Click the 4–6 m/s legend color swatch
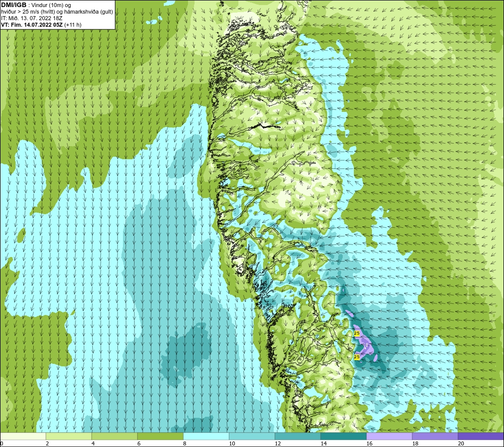 pyautogui.click(x=114, y=436)
